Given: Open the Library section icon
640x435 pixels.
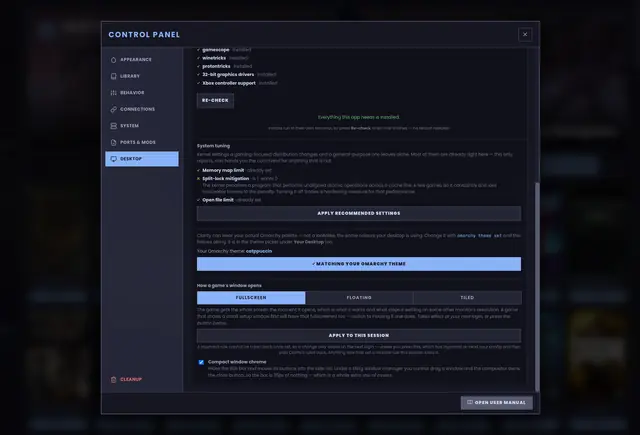Looking at the screenshot, I should click(113, 76).
